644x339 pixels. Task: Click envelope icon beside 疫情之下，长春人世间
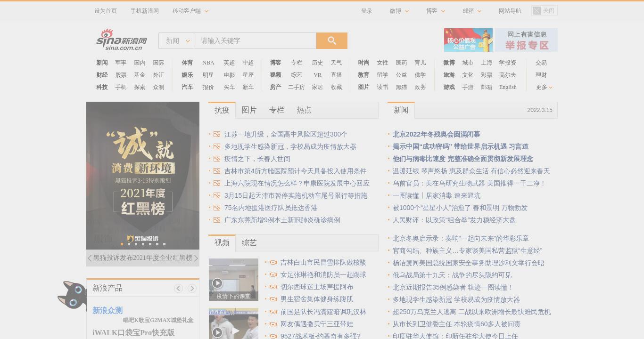coord(217,159)
